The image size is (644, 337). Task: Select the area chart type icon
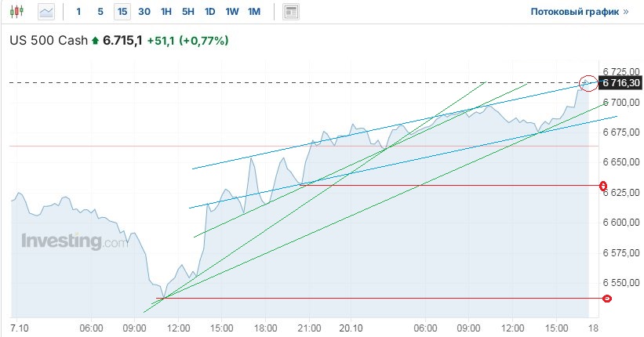[46, 12]
